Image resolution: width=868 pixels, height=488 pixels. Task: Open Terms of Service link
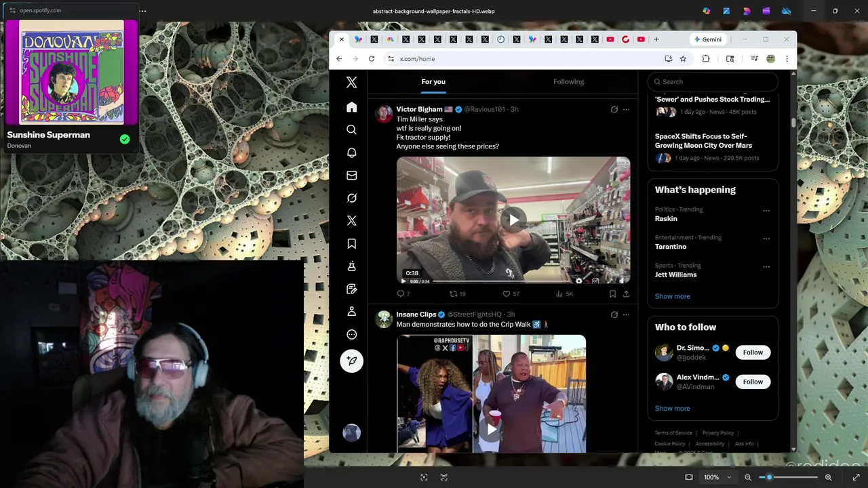coord(673,433)
